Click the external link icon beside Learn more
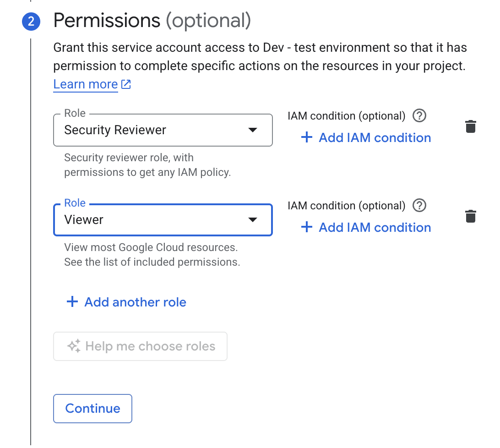Image resolution: width=500 pixels, height=448 pixels. tap(126, 84)
